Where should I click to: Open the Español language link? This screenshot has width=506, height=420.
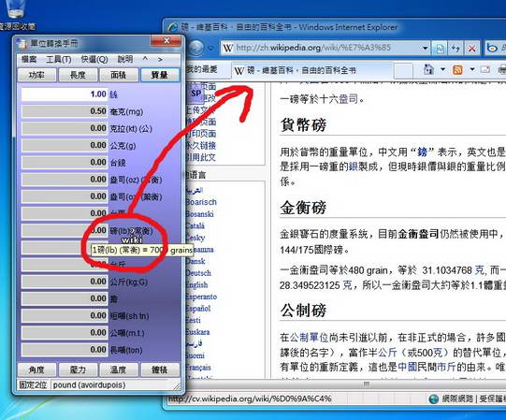198,309
